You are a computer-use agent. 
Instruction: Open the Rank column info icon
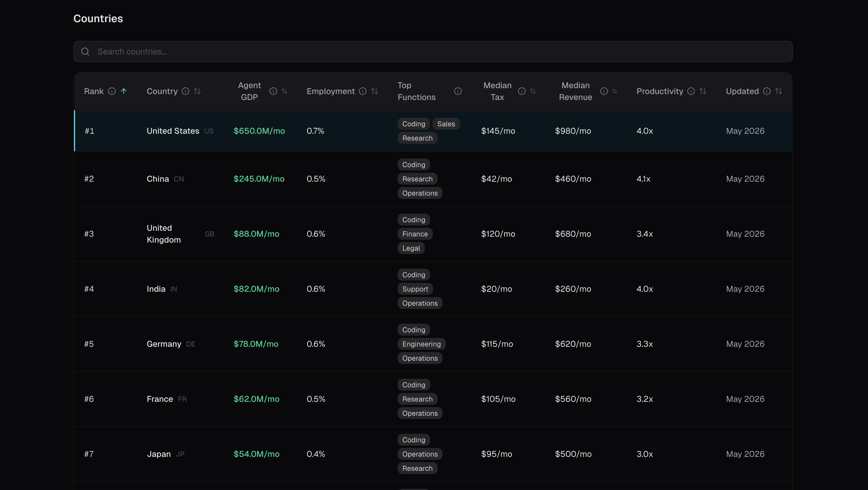point(112,91)
